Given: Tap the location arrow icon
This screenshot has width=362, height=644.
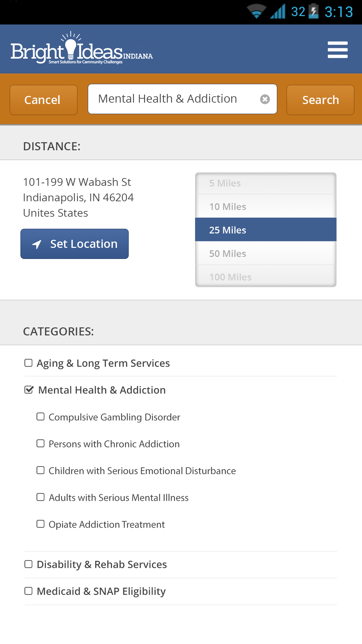Looking at the screenshot, I should click(37, 244).
